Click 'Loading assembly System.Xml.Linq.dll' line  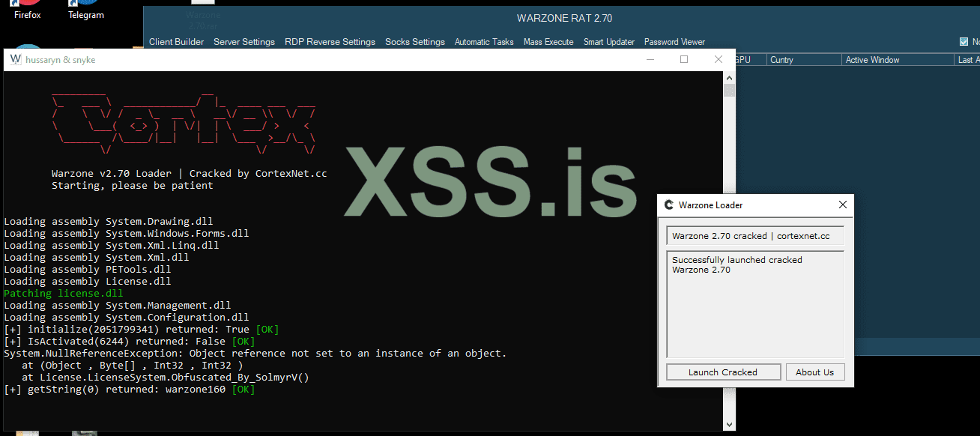[x=111, y=246]
